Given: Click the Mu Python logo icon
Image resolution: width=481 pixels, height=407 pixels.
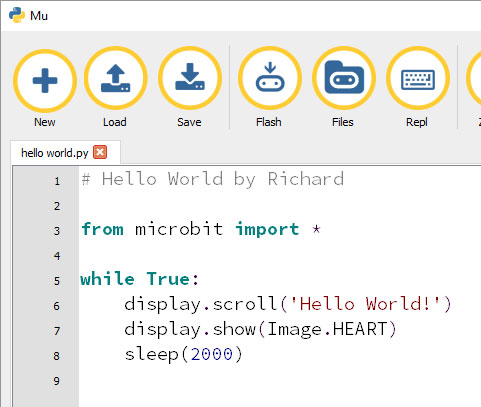Looking at the screenshot, I should (17, 15).
